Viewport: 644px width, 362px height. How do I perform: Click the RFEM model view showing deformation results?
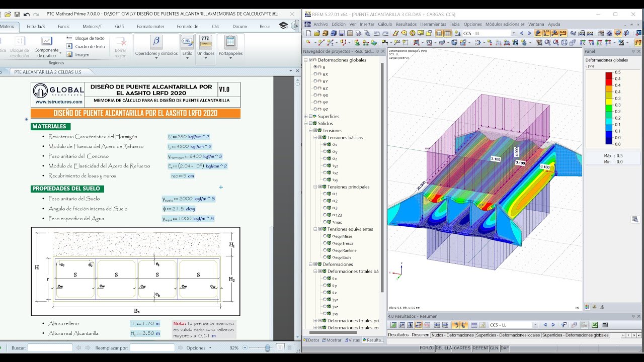click(x=485, y=179)
